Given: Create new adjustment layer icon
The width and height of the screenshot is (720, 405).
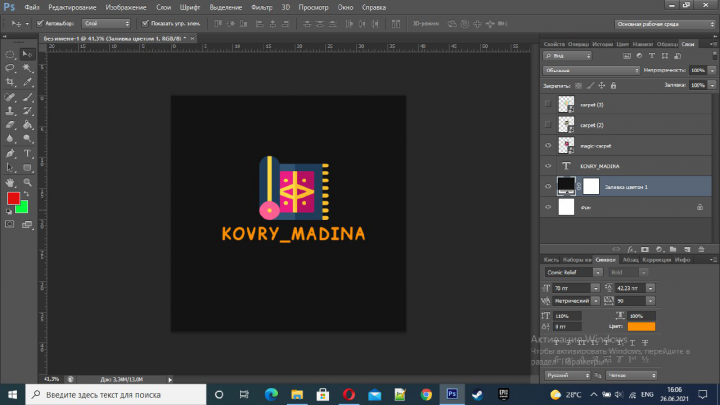Looking at the screenshot, I should click(x=659, y=249).
